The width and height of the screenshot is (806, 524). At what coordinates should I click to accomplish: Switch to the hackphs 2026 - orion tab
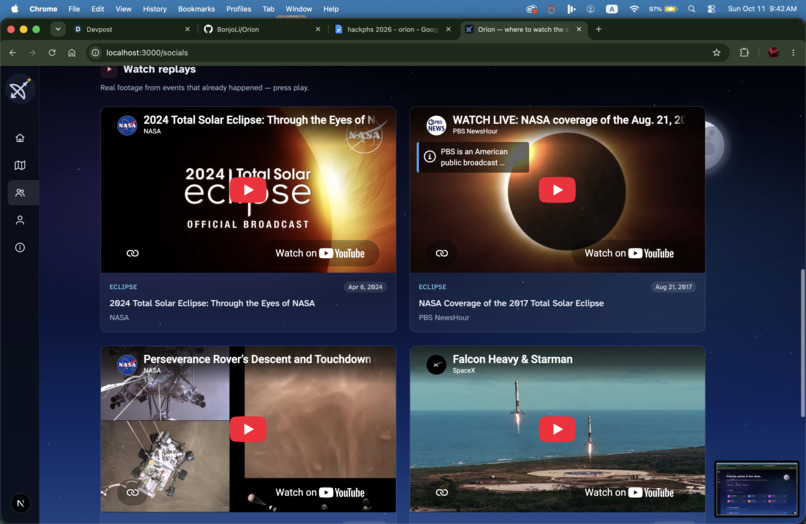(393, 29)
